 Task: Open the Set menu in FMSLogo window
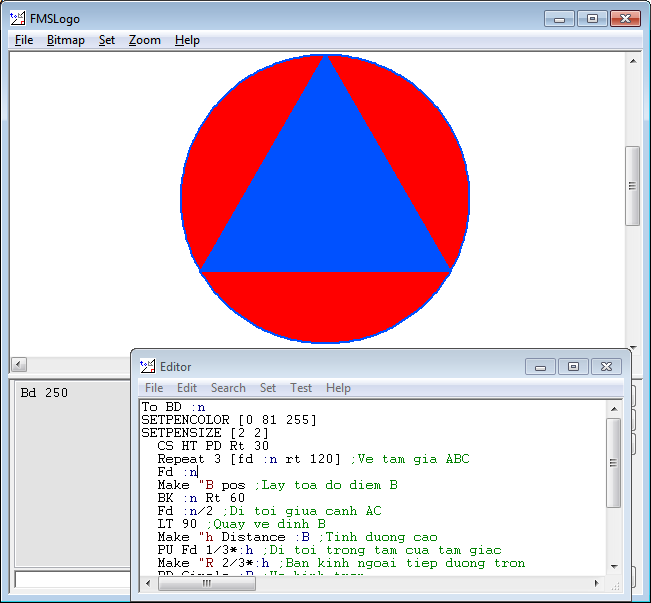click(107, 40)
